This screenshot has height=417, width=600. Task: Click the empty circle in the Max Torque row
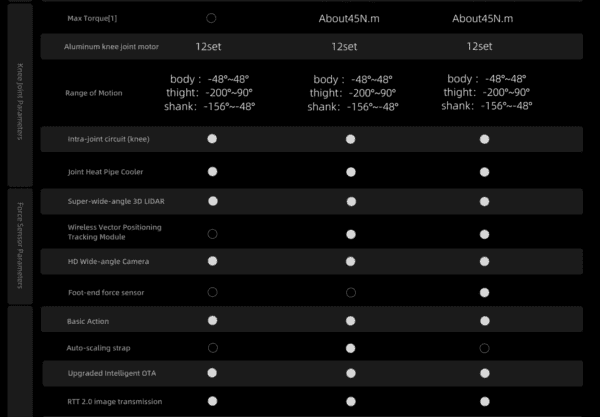tap(212, 18)
